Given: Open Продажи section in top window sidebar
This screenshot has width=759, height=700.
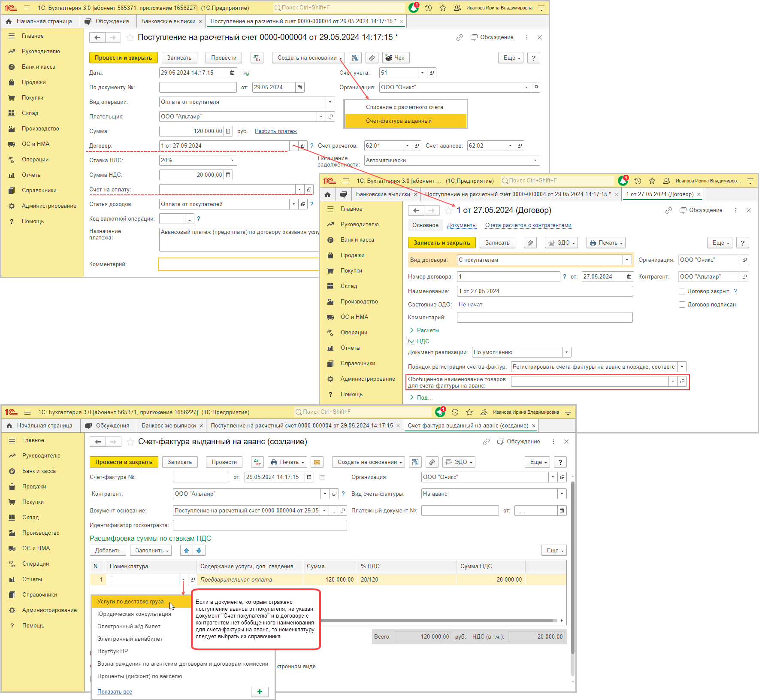Looking at the screenshot, I should click(x=34, y=82).
